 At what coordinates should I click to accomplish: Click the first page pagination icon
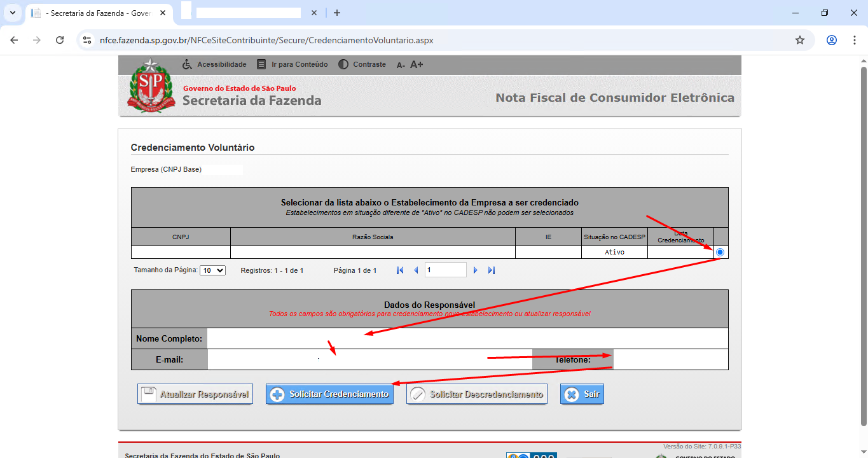pos(400,270)
